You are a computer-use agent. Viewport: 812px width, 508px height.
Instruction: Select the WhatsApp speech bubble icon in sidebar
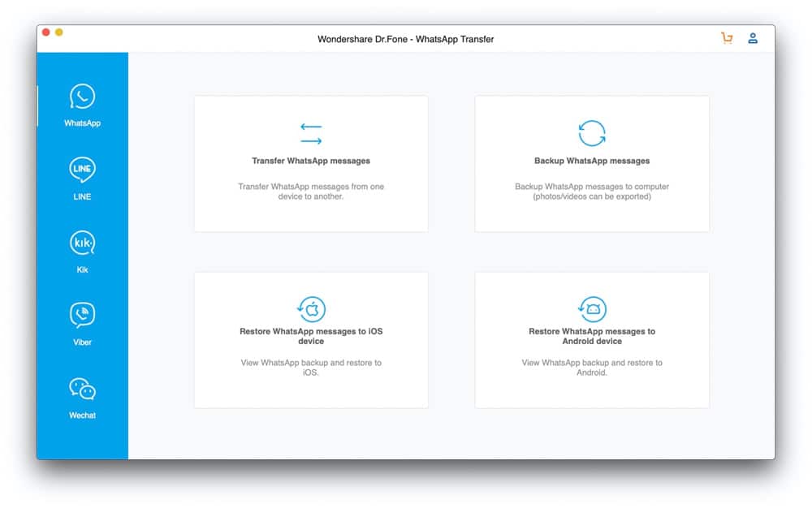pos(82,97)
